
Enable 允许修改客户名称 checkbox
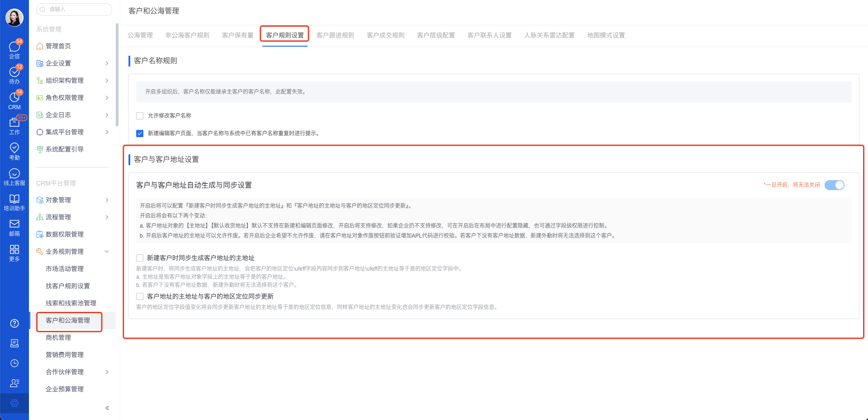[x=140, y=115]
